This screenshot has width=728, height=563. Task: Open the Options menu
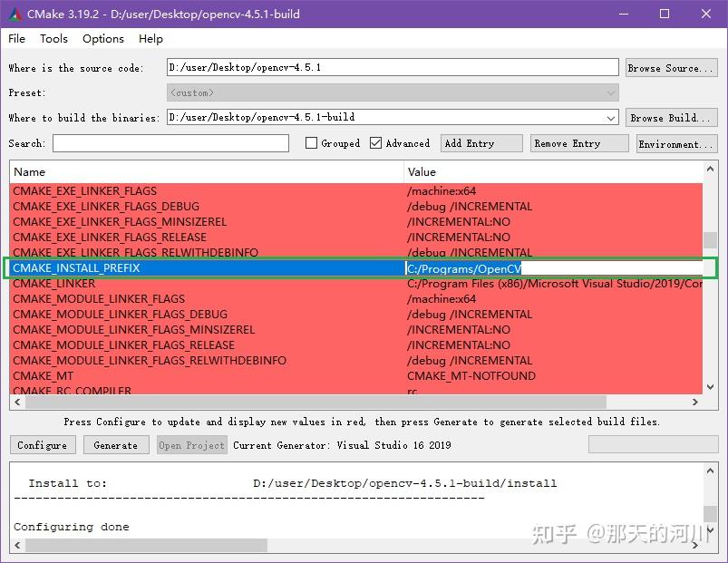(102, 39)
